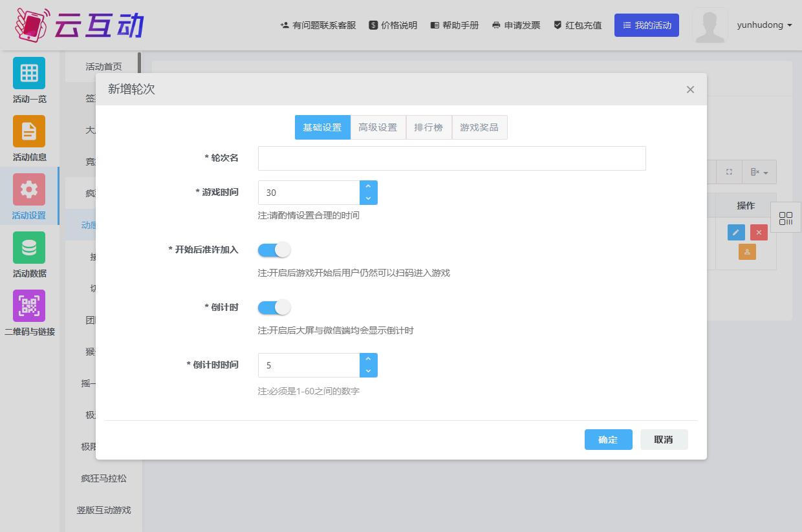Click the 取消 button
The image size is (802, 532).
click(x=664, y=440)
